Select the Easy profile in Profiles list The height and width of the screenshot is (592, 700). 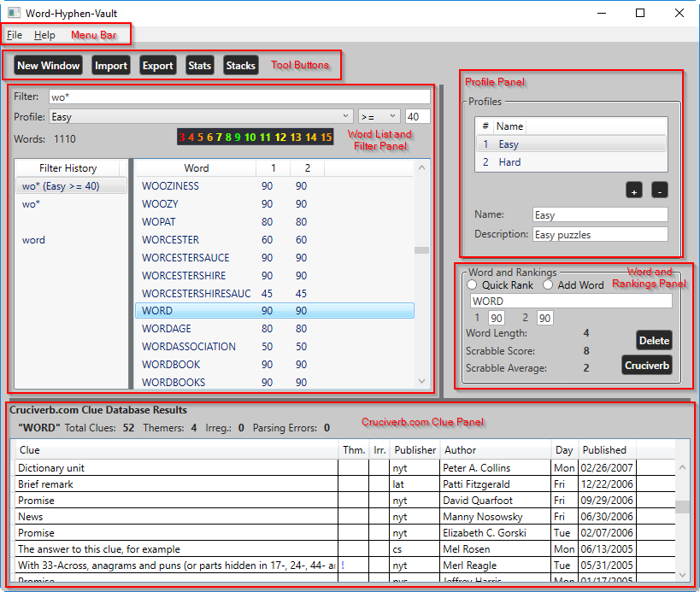pos(571,144)
